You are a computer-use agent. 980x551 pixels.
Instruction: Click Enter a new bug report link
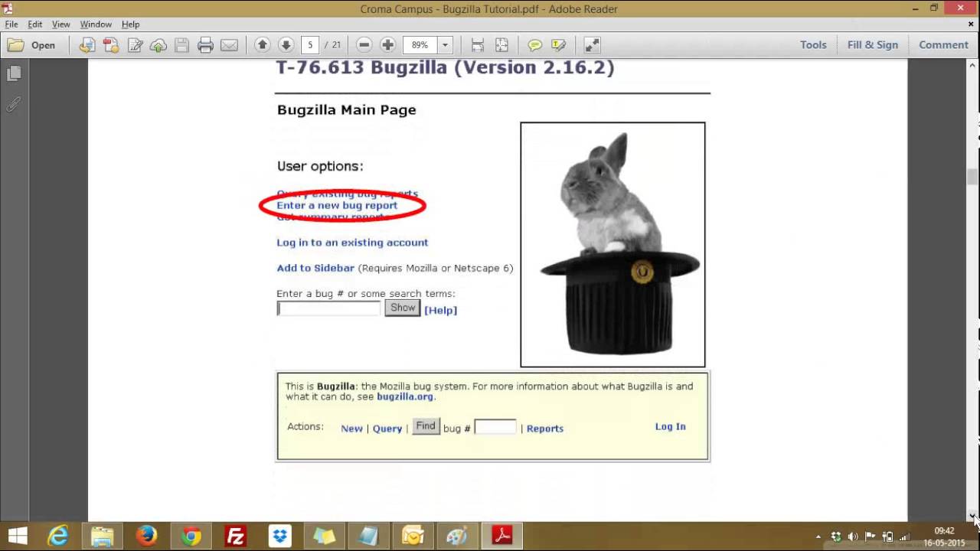pos(337,206)
